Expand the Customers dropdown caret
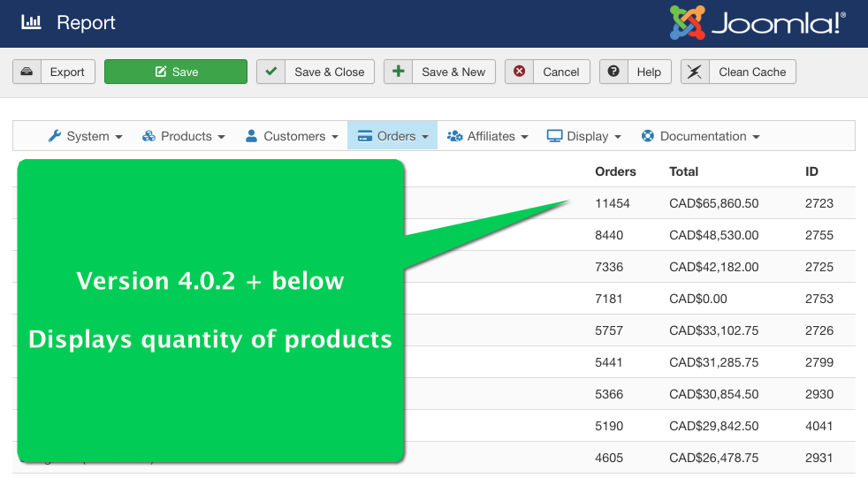Image resolution: width=868 pixels, height=478 pixels. 334,137
